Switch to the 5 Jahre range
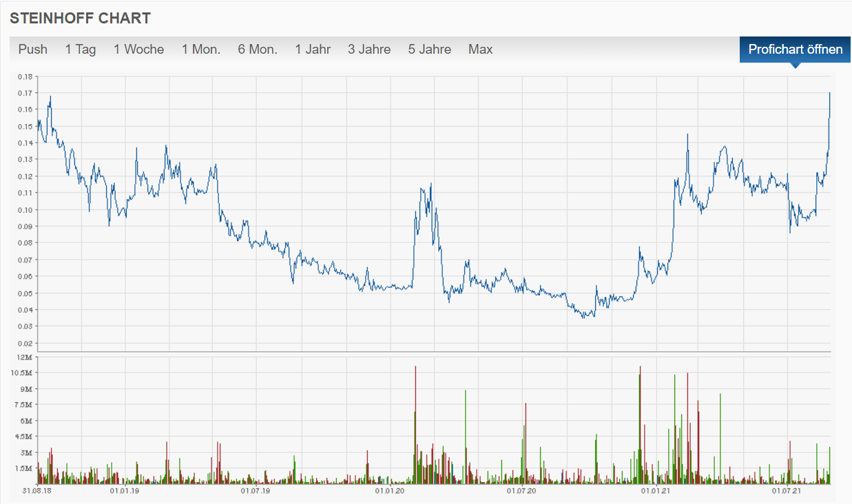Screen dimensions: 852x504 pos(429,49)
